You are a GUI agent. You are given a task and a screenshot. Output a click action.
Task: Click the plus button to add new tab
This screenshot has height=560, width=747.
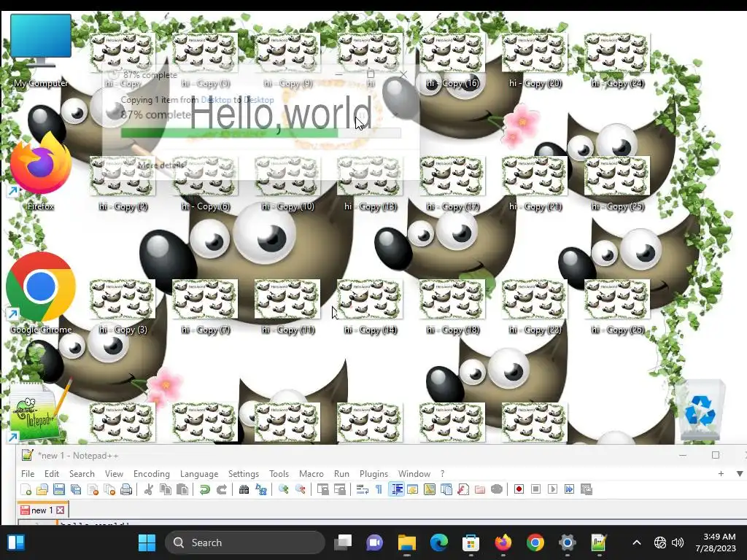pos(721,474)
